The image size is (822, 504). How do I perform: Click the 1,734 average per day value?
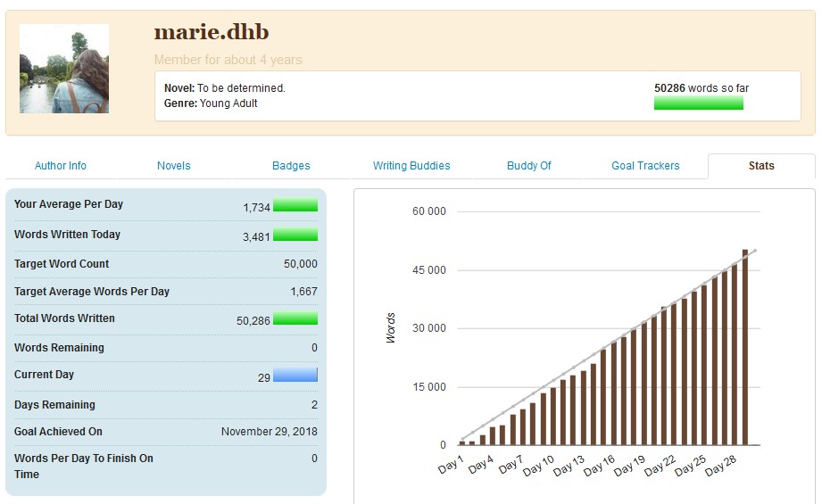tap(256, 208)
